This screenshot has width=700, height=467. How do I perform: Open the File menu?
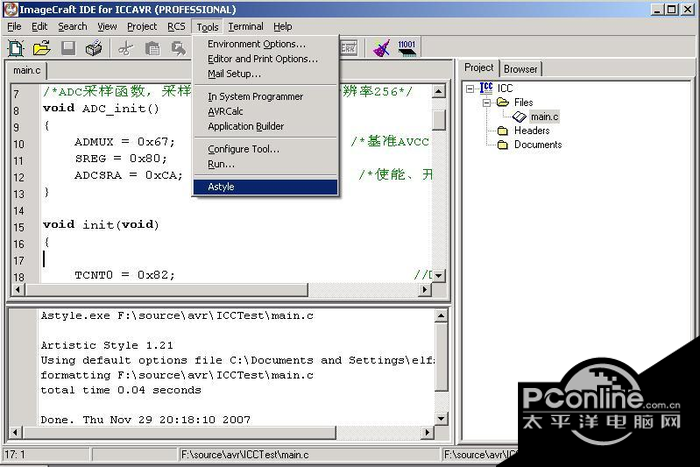pos(14,27)
